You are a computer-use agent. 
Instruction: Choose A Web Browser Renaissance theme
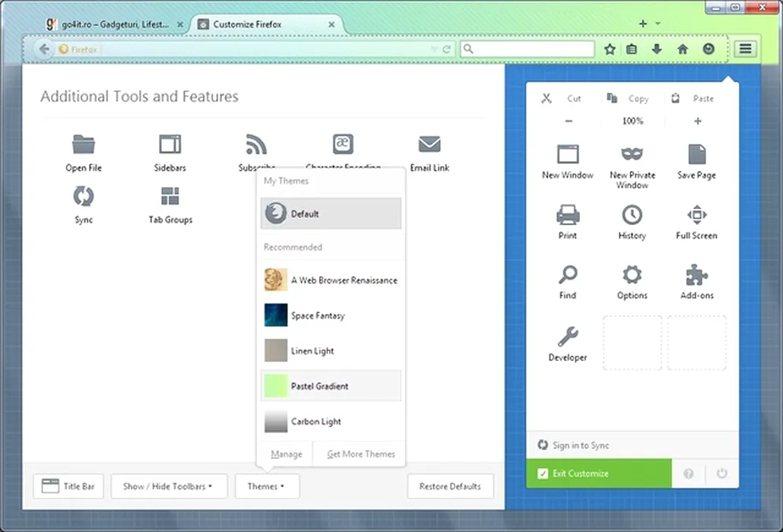pos(331,280)
